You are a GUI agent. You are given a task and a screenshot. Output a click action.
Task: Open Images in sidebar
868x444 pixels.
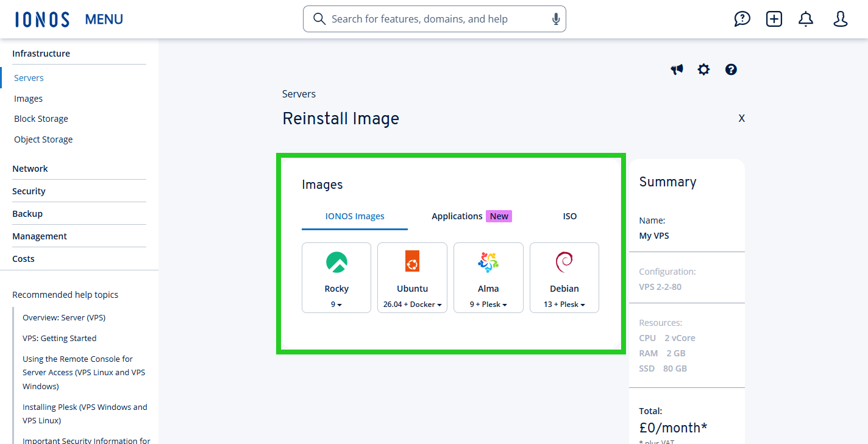(28, 99)
